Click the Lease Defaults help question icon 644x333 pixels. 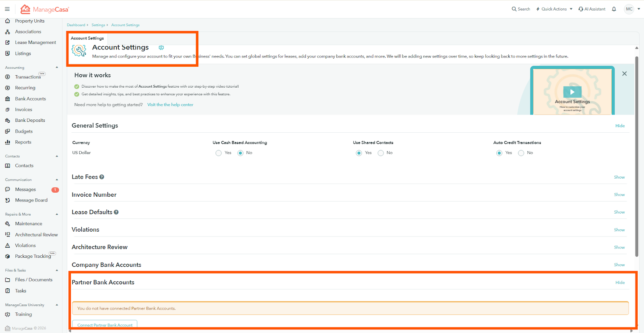click(116, 212)
